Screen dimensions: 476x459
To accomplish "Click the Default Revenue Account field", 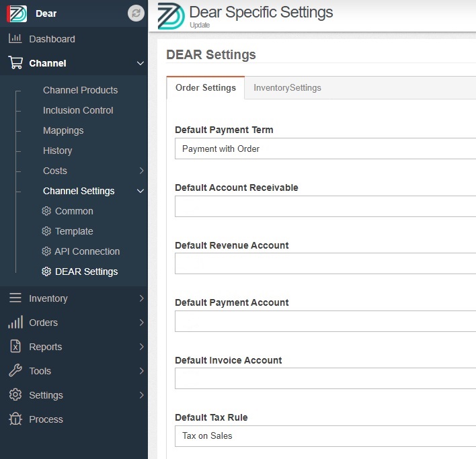I will [325, 263].
